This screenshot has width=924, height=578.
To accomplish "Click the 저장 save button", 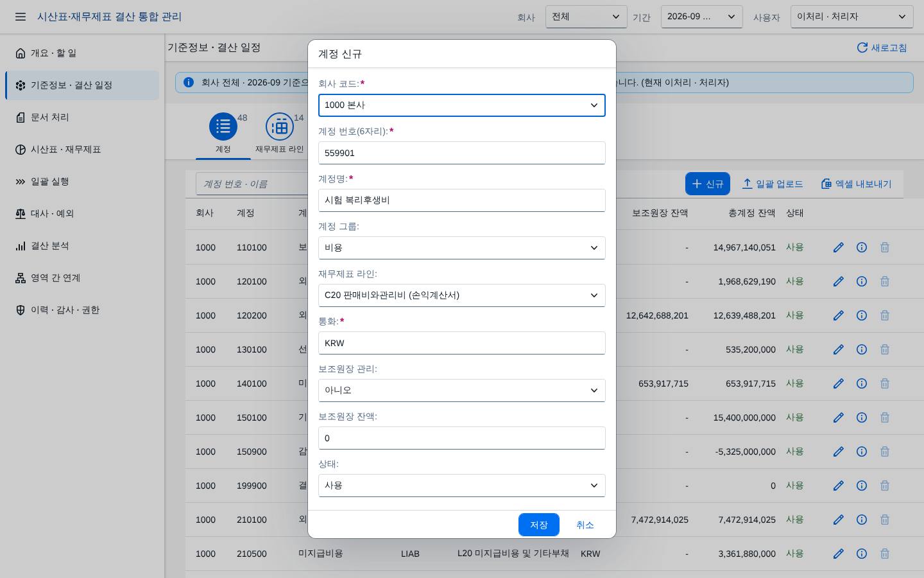I will 539,525.
